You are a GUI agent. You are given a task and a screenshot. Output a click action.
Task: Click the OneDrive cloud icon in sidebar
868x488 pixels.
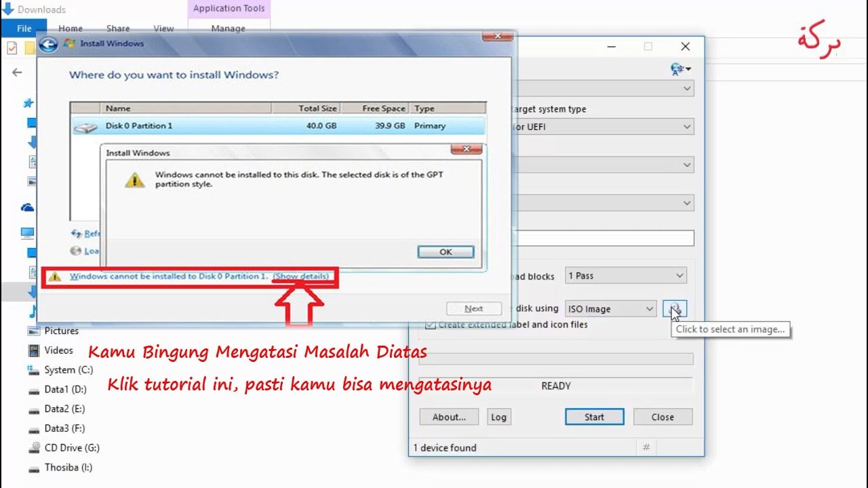[x=28, y=207]
